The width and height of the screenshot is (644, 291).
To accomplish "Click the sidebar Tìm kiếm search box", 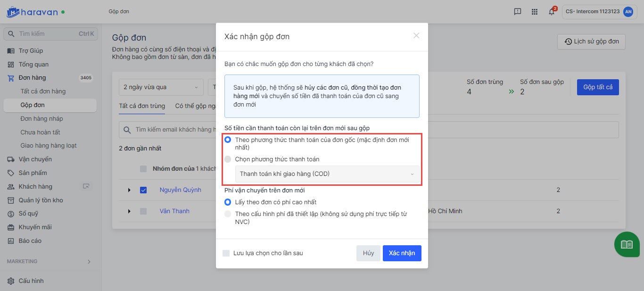I will pyautogui.click(x=50, y=34).
